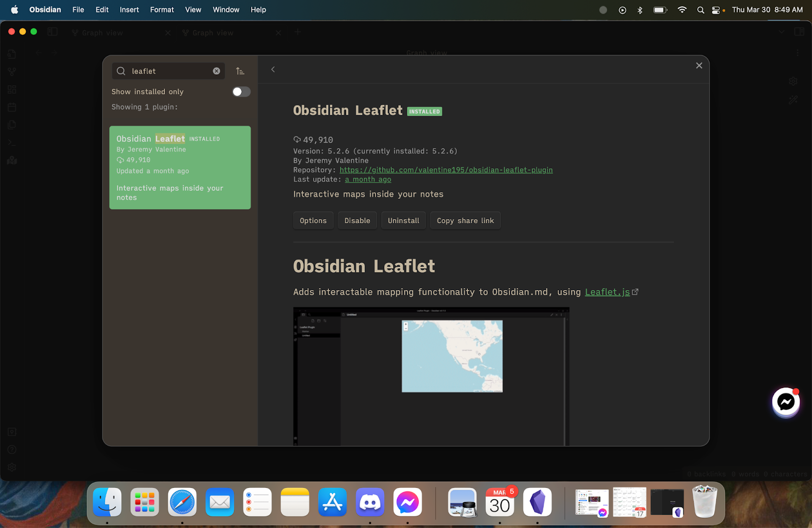Click the download count icon in plugin details
The width and height of the screenshot is (812, 528).
[x=297, y=140]
